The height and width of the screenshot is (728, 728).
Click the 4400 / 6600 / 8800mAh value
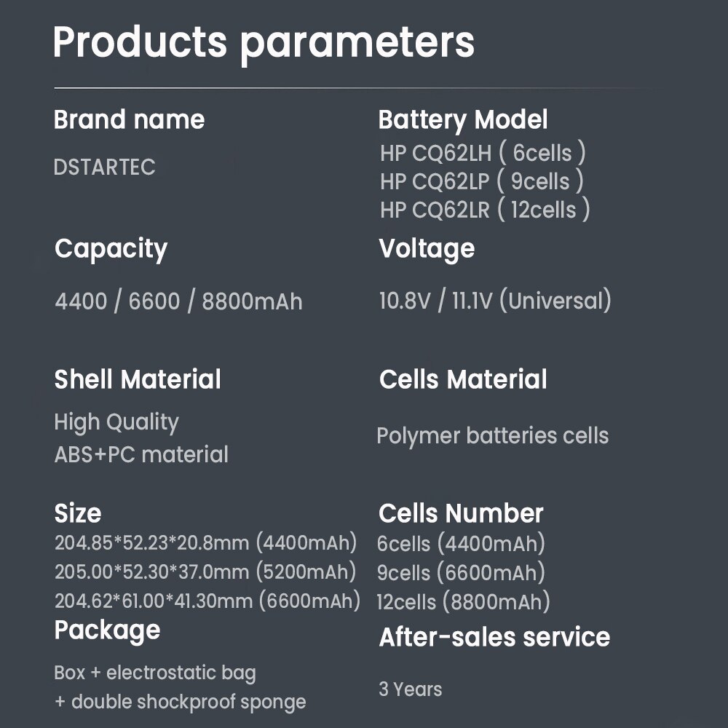pyautogui.click(x=178, y=301)
